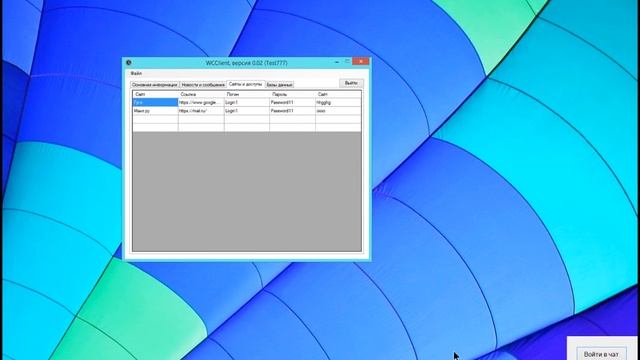Screen dimensions: 640x360
Task: Click the Выйти button
Action: [x=351, y=83]
